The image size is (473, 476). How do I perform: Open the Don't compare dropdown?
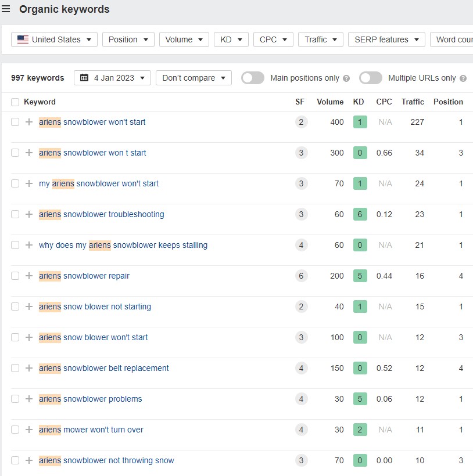193,78
